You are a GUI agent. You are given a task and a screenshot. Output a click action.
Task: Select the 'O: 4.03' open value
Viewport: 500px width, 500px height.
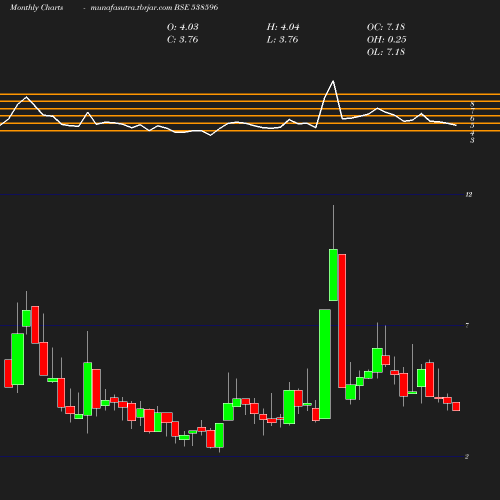[x=182, y=27]
